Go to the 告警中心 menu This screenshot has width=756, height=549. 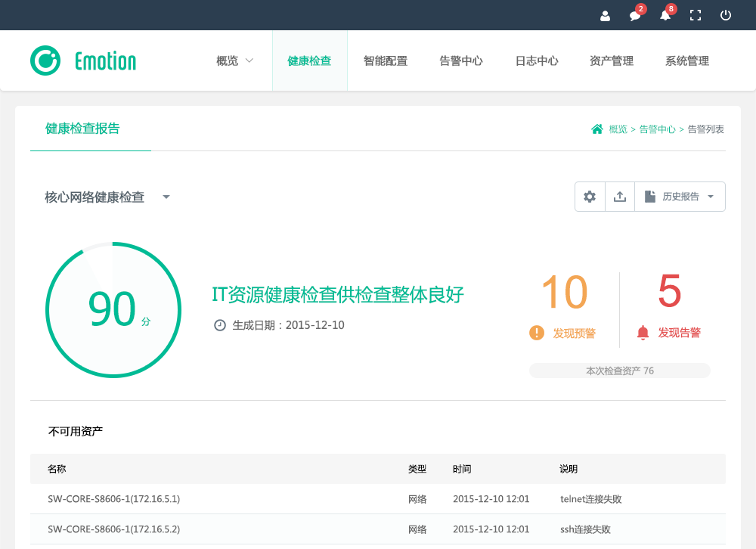pos(461,61)
